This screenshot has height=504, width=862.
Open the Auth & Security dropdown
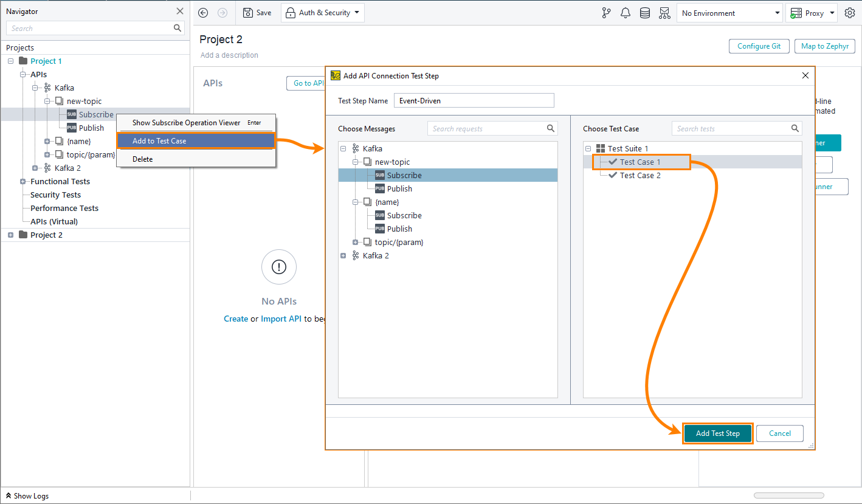click(x=322, y=12)
